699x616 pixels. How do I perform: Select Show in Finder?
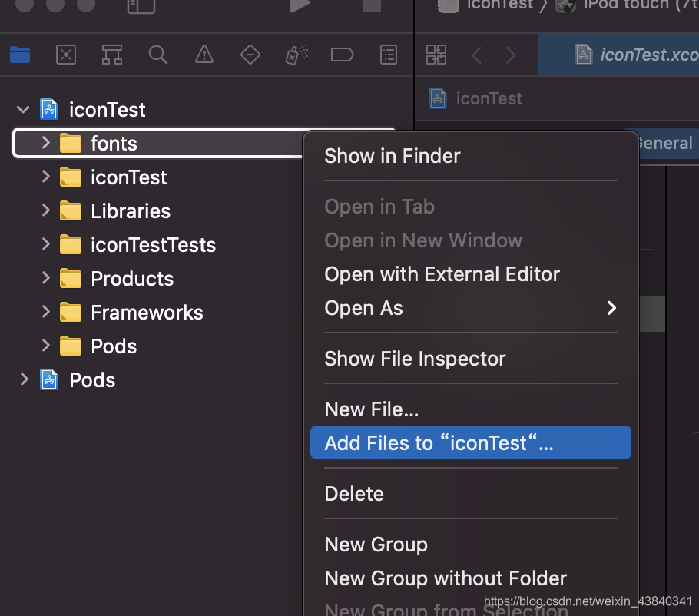[393, 156]
